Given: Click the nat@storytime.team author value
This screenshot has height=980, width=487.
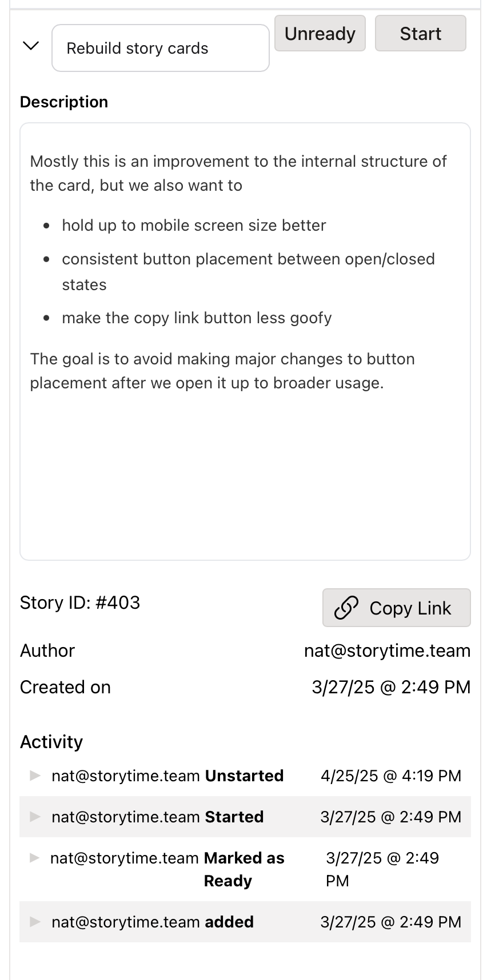Looking at the screenshot, I should (387, 650).
